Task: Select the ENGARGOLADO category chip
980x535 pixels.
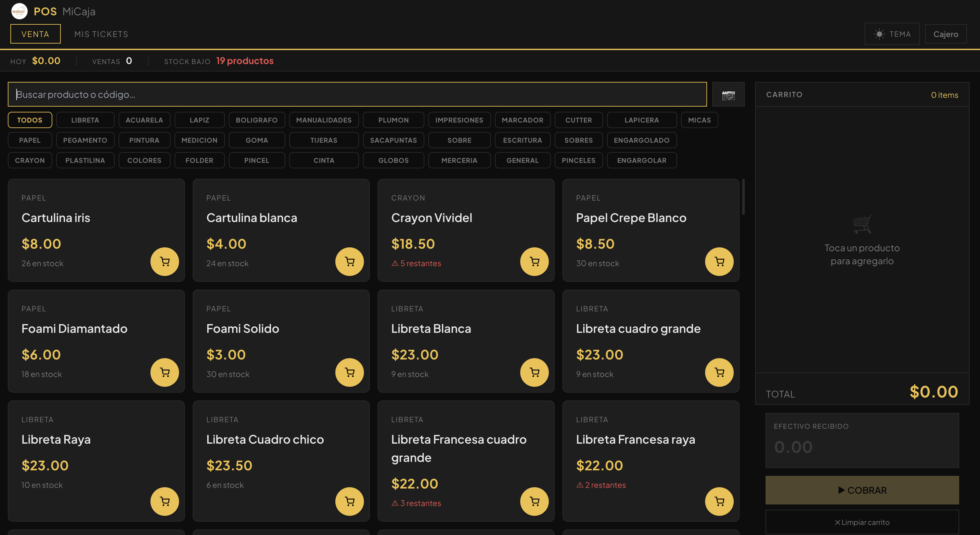Action: click(642, 140)
